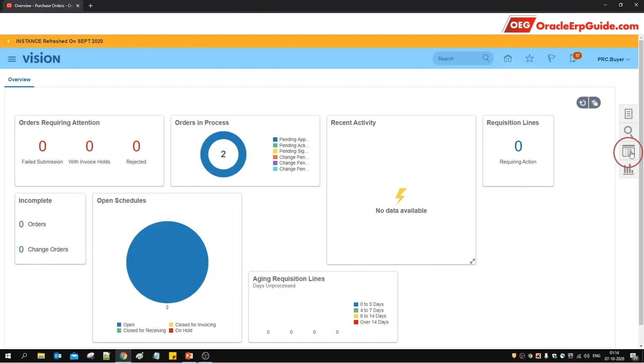Click in the global Search field
644x363 pixels.
coord(459,59)
